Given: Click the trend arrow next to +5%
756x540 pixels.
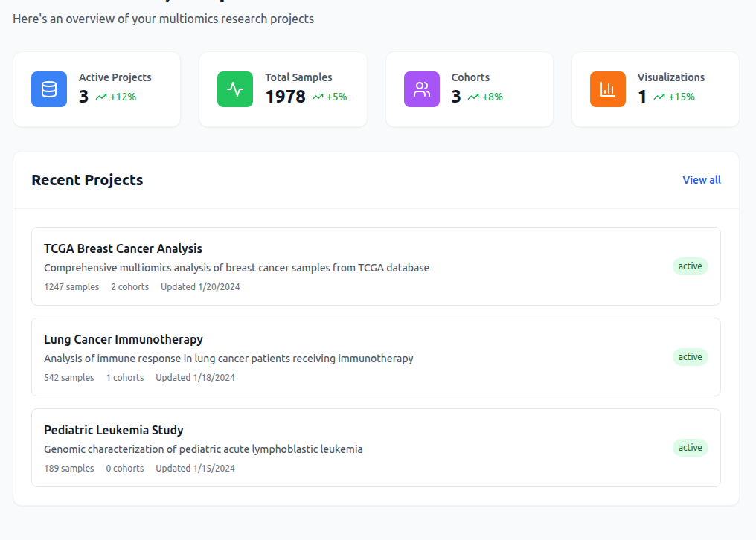Looking at the screenshot, I should (x=318, y=97).
